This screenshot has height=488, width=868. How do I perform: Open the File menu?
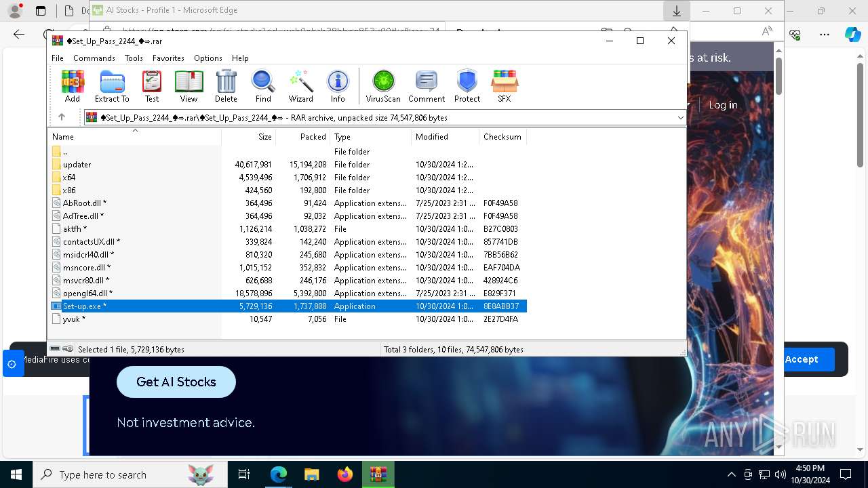pos(58,58)
